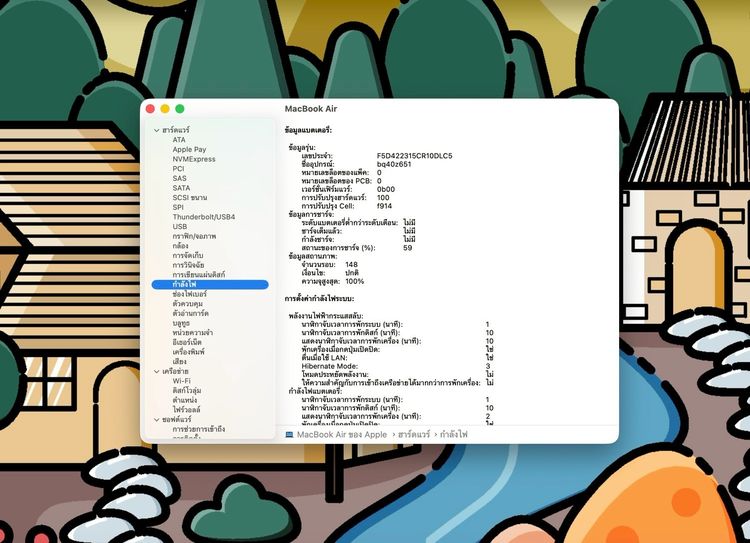Click the cycle count value 148
The image size is (750, 543).
click(351, 265)
